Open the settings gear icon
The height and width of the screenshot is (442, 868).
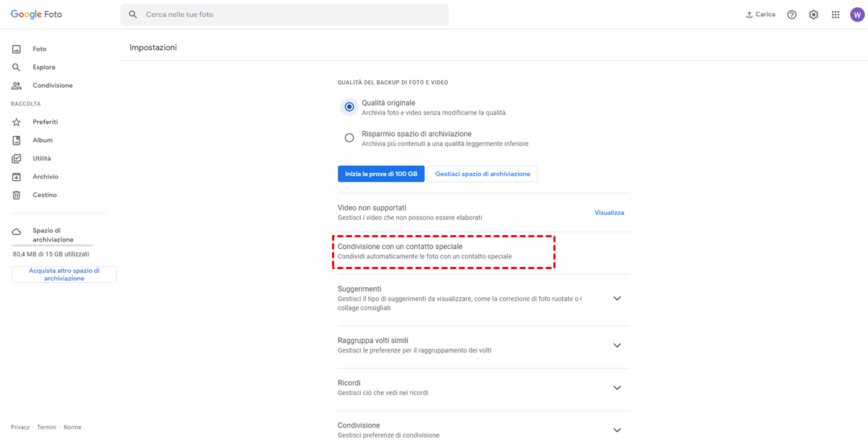click(814, 14)
